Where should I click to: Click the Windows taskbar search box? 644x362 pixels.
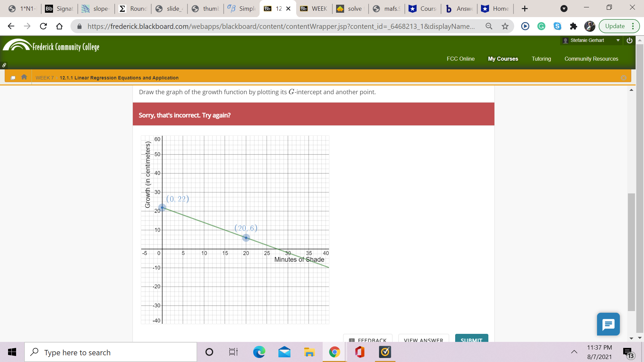(x=111, y=352)
